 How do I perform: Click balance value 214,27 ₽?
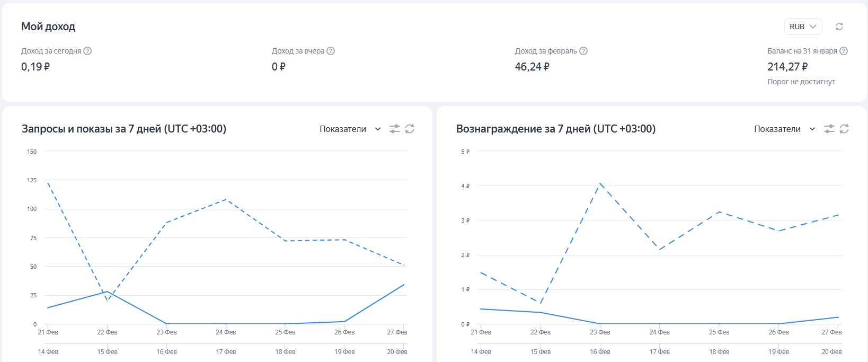787,67
